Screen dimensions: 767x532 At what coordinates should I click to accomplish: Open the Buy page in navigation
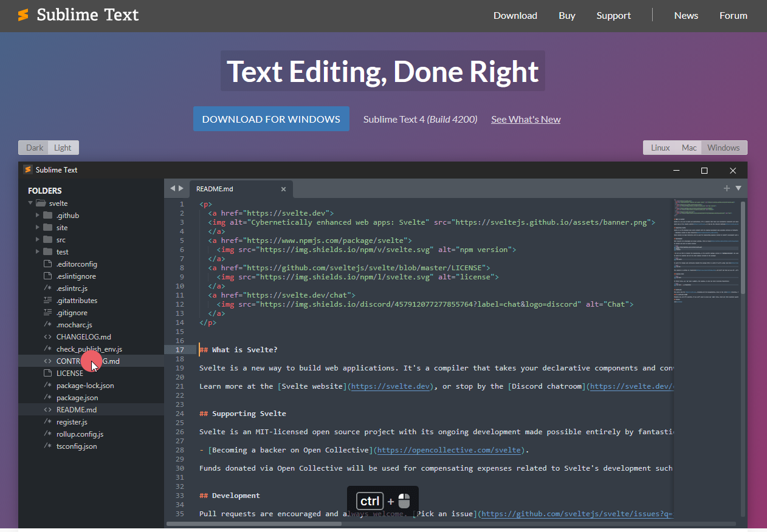567,16
